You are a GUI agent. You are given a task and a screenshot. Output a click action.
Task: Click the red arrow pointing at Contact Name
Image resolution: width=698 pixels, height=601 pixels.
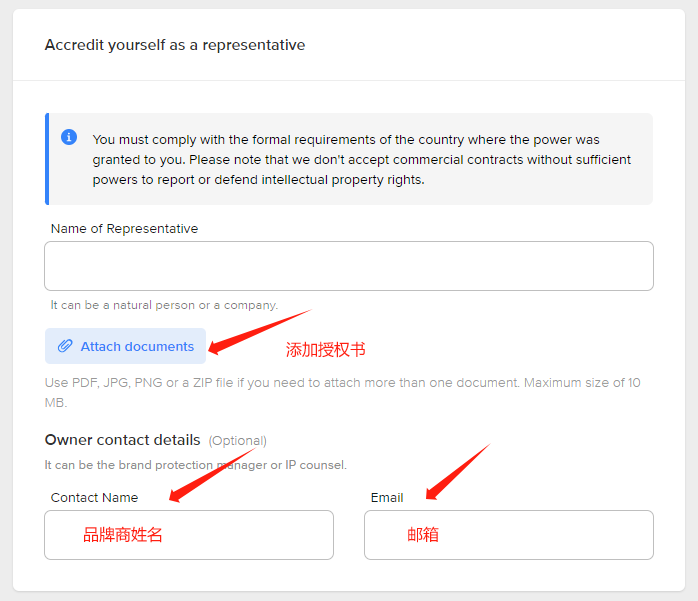coord(211,471)
